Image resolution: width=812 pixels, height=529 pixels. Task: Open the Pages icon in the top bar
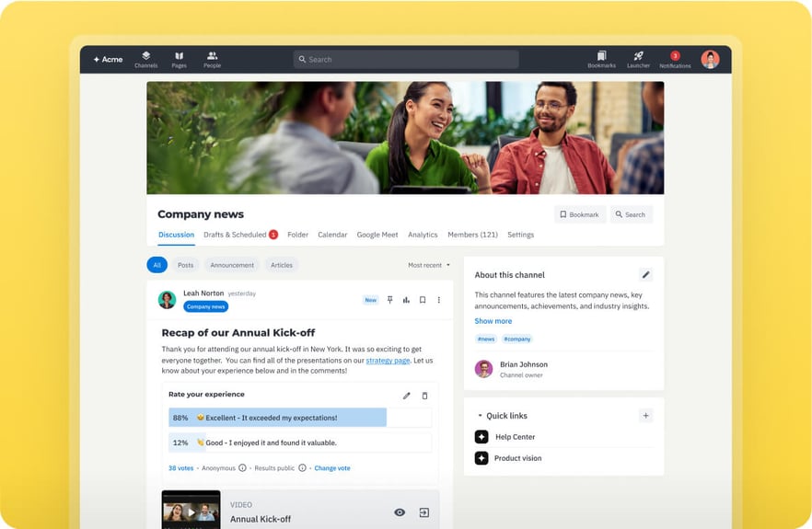click(179, 59)
